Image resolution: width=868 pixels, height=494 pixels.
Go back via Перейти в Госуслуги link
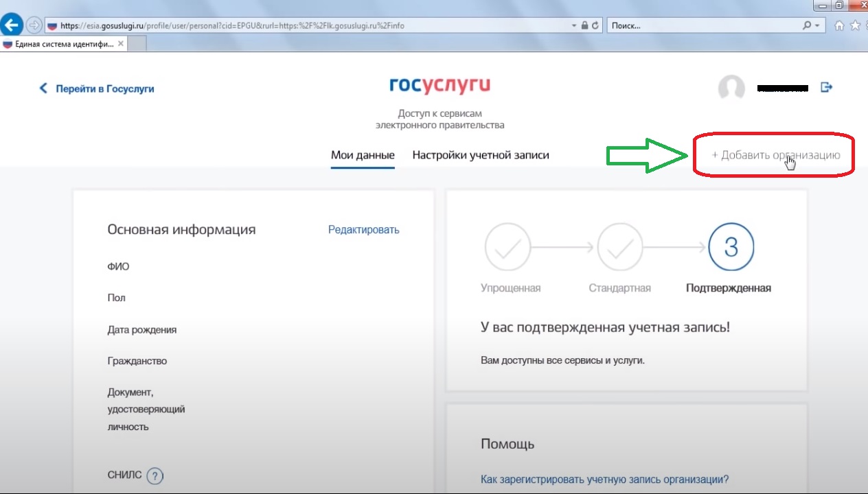tap(97, 89)
